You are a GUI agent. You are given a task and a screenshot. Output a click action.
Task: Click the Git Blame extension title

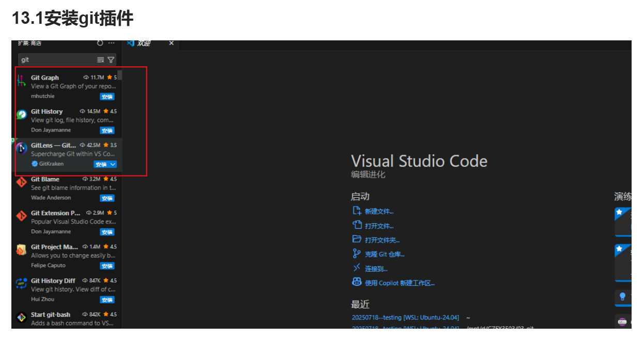pyautogui.click(x=45, y=179)
